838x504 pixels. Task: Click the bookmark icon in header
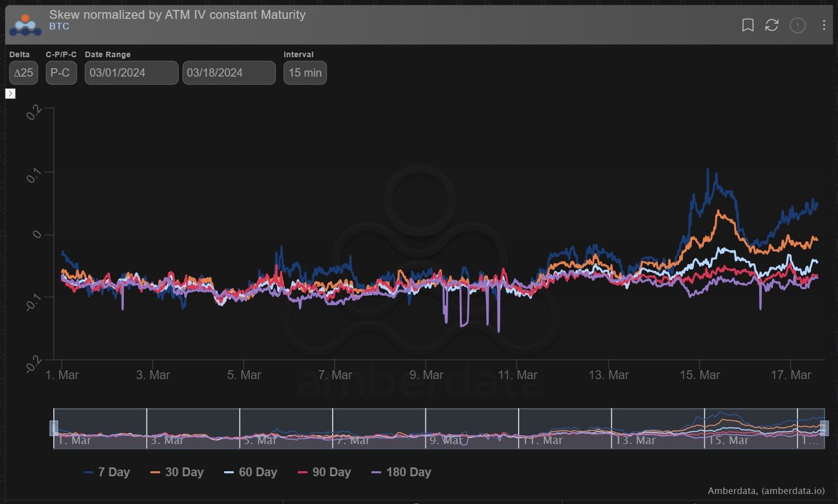pyautogui.click(x=747, y=25)
